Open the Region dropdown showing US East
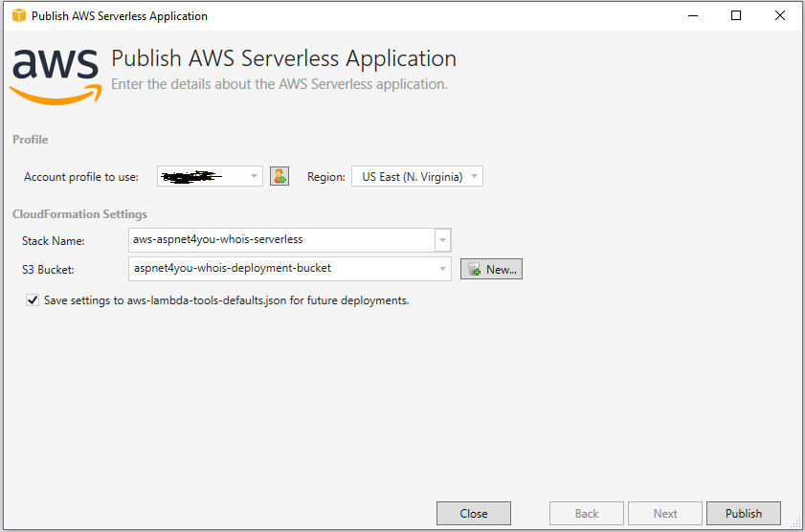 [417, 176]
